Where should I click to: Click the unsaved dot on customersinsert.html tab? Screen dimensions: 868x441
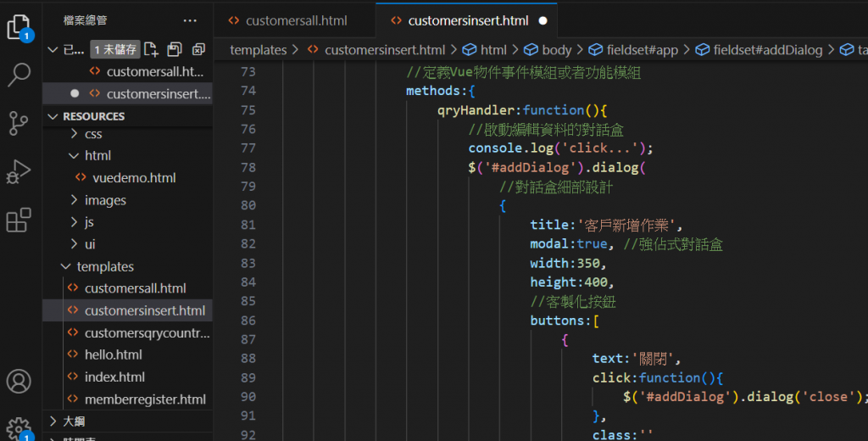543,20
